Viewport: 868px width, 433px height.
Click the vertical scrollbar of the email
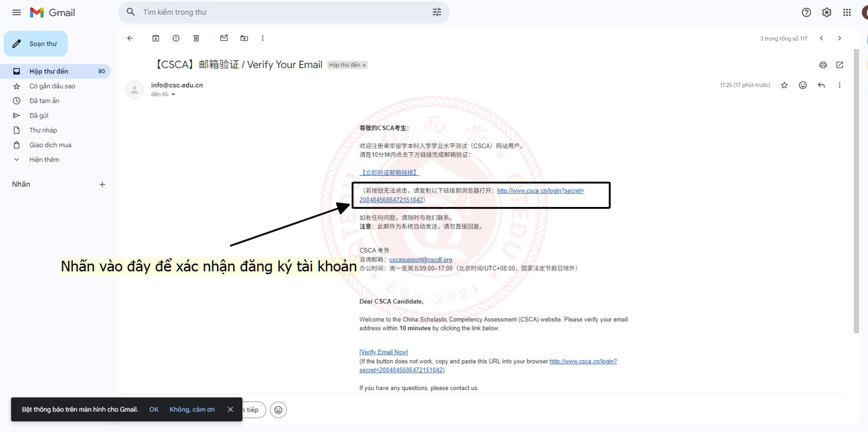coord(856,191)
